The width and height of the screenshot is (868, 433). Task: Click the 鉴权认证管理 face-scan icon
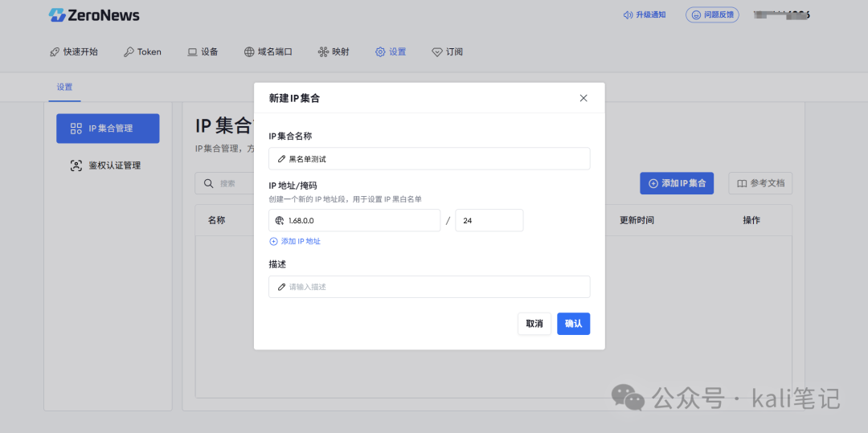tap(76, 165)
